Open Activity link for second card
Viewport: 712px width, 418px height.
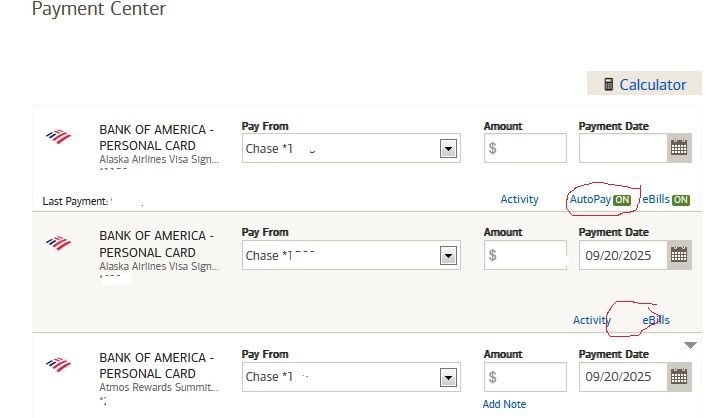pos(591,320)
